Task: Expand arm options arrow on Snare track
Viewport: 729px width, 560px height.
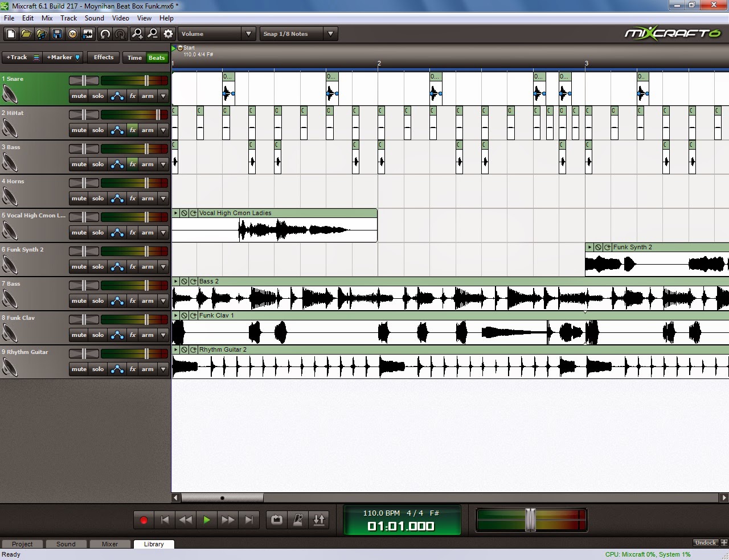Action: [x=163, y=96]
